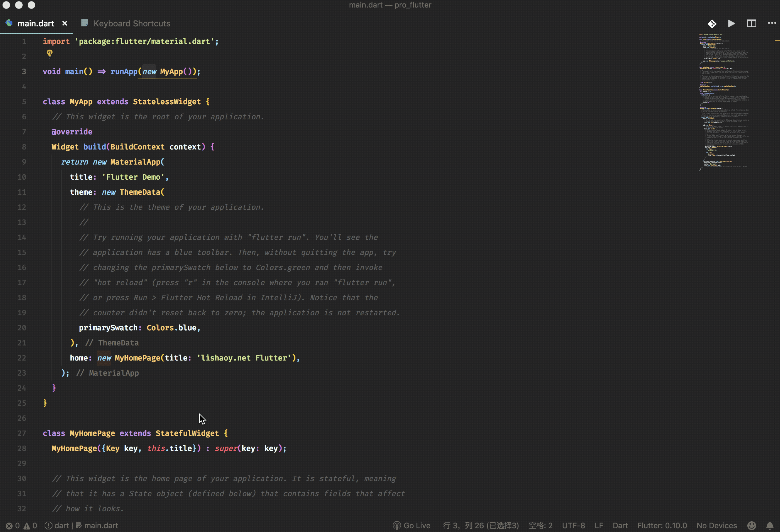Viewport: 780px width, 532px height.
Task: Open the UTF-8 encoding selector
Action: coord(573,526)
